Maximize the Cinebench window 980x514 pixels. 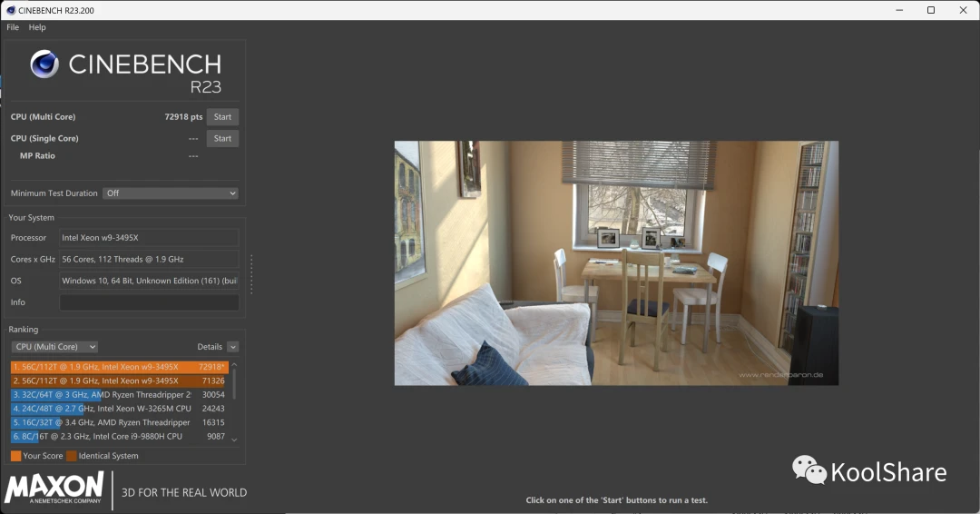coord(931,10)
